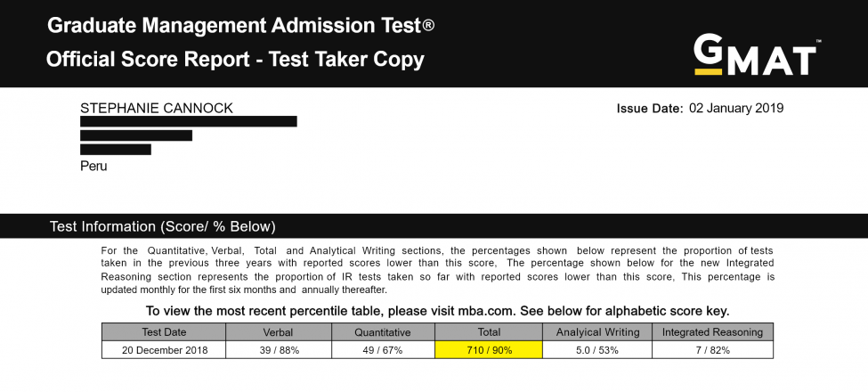Click the Quantitative column header

[x=383, y=332]
